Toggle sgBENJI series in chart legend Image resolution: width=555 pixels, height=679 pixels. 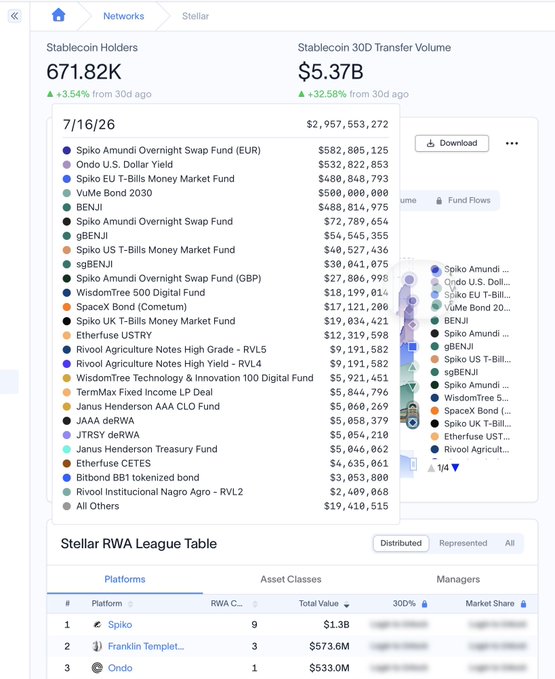(x=455, y=372)
